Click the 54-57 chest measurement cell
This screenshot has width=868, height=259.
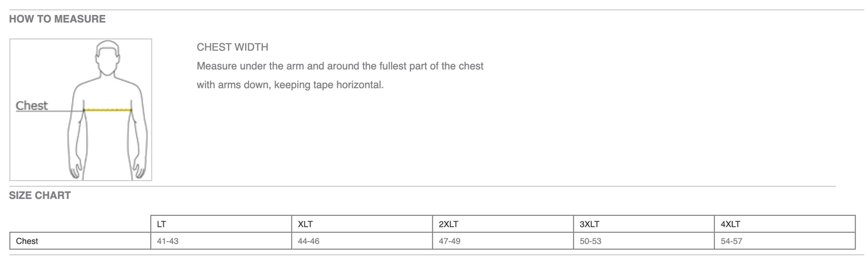click(x=732, y=241)
